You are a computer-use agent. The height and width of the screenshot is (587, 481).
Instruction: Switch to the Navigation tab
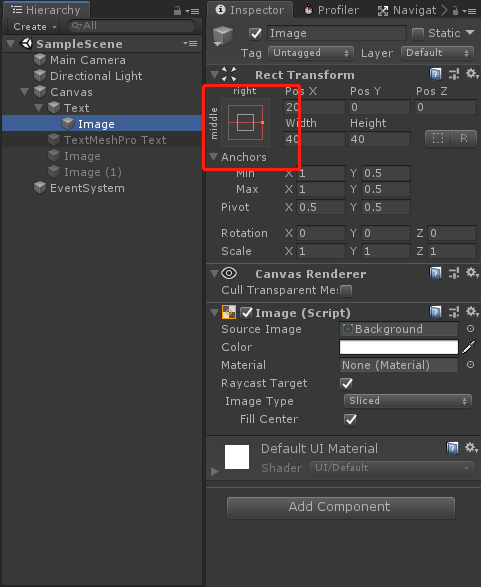(x=407, y=10)
